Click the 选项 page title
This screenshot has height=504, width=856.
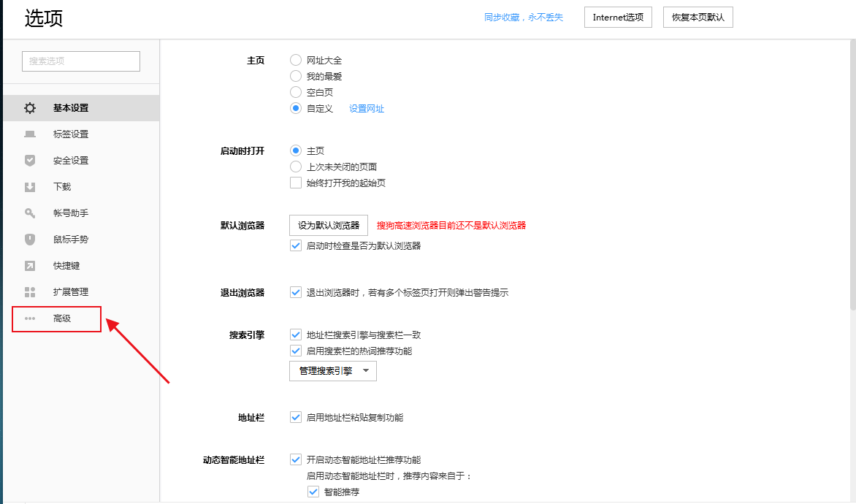point(44,18)
